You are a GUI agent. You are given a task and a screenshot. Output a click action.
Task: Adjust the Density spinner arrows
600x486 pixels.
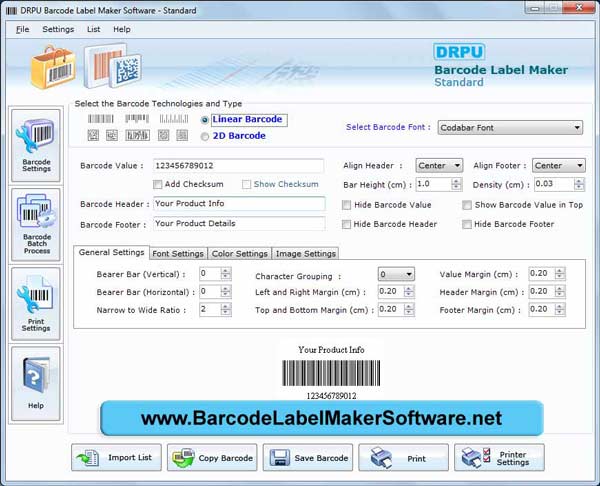(579, 184)
